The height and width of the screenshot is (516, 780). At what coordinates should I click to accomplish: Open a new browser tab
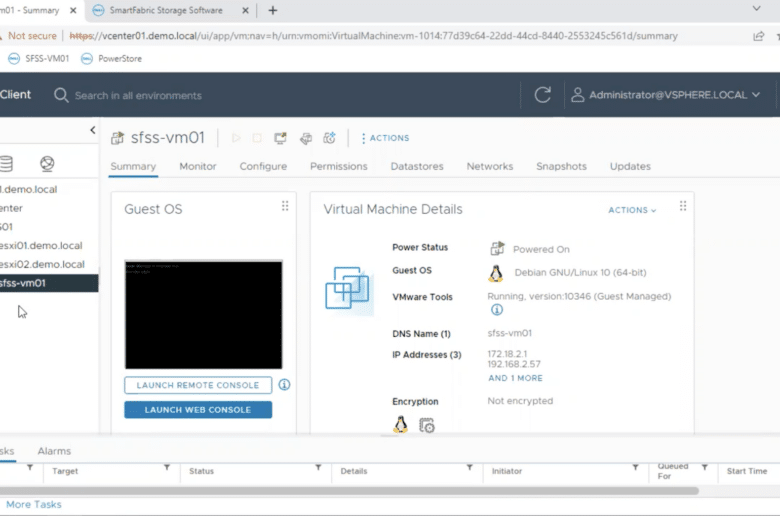(273, 10)
